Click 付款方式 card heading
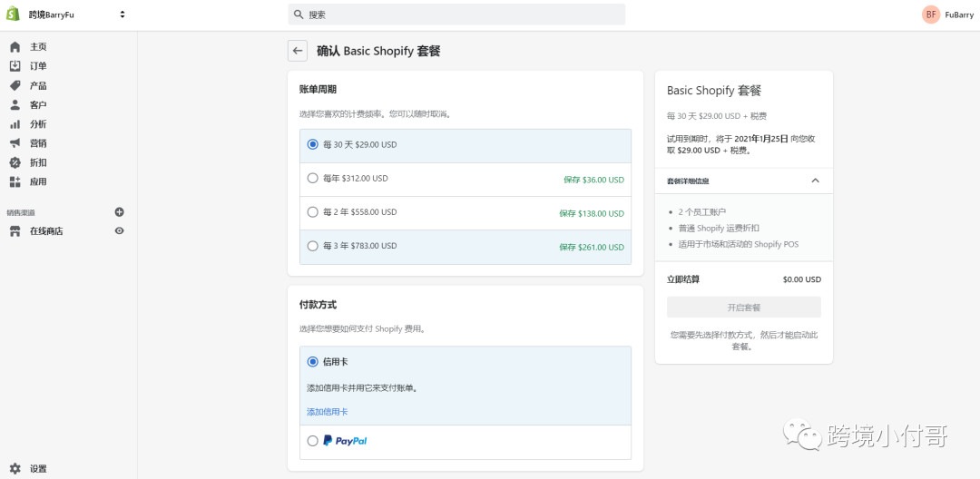 pyautogui.click(x=318, y=305)
